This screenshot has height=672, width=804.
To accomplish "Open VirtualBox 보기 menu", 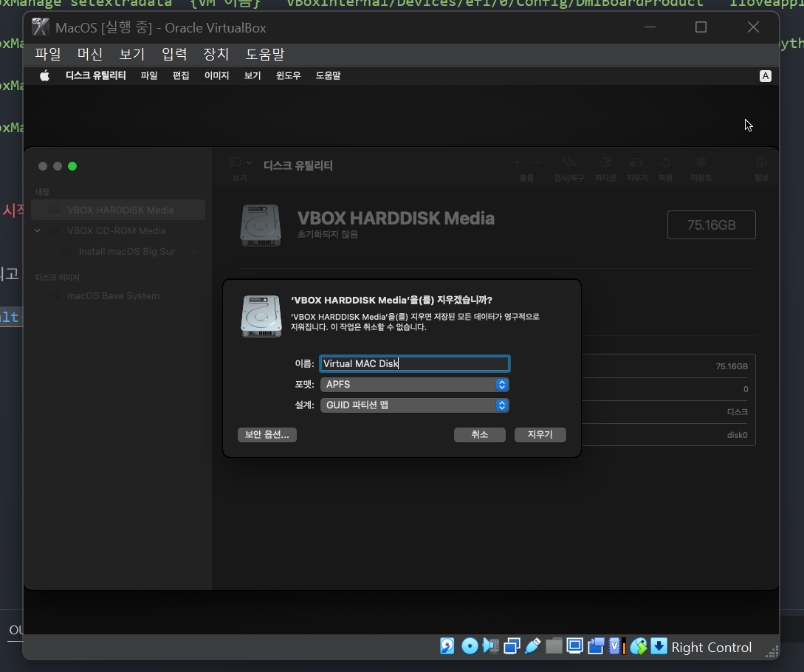I will point(131,54).
